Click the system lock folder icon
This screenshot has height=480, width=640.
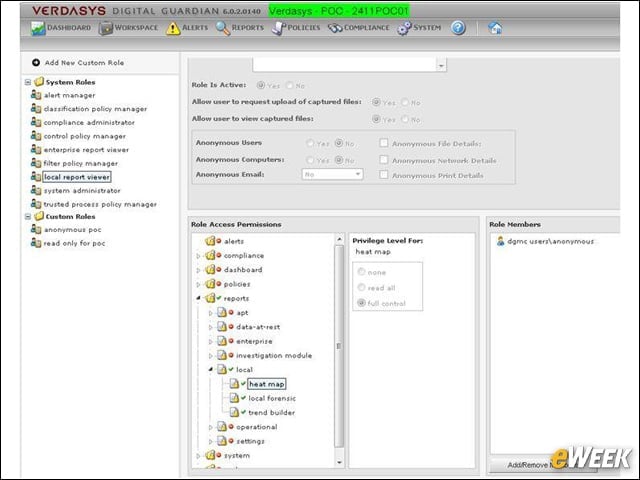(x=210, y=455)
